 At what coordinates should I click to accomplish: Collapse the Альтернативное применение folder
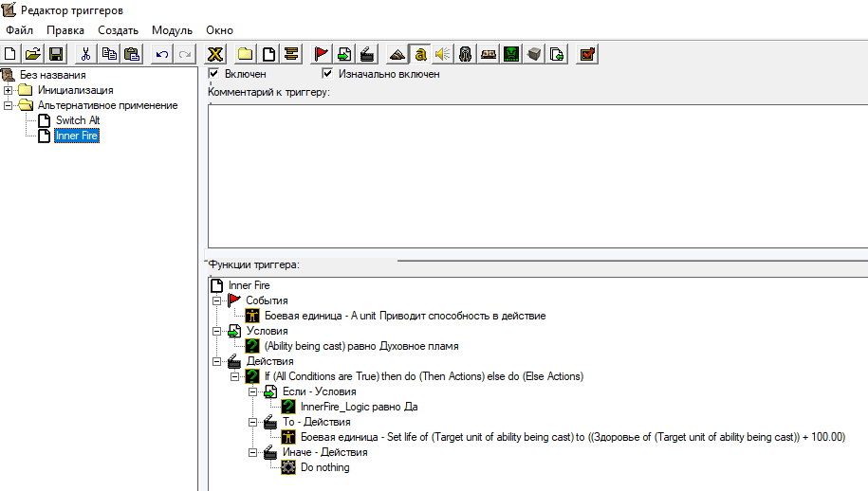8,105
